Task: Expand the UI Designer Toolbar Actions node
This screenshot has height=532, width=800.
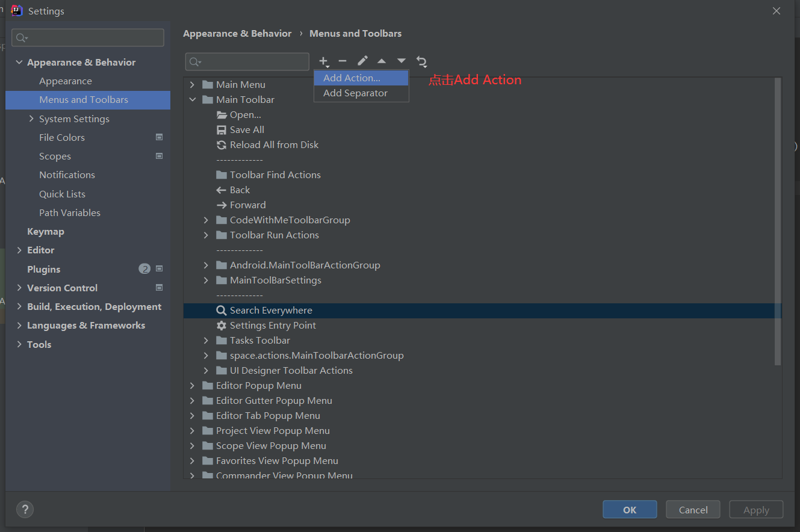Action: tap(206, 371)
